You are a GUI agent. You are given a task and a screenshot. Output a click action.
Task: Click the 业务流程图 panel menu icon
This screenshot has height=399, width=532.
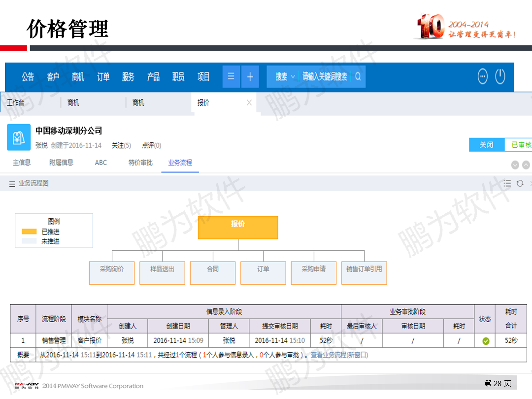pyautogui.click(x=12, y=184)
